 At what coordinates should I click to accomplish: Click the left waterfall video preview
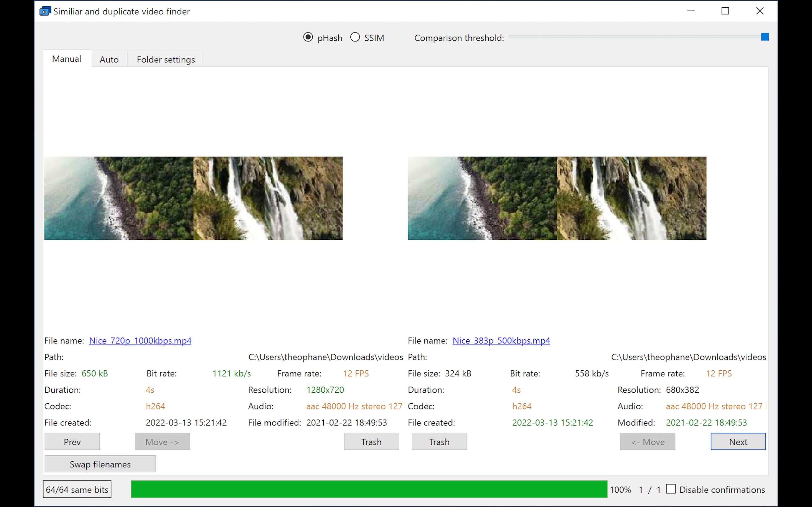click(194, 198)
